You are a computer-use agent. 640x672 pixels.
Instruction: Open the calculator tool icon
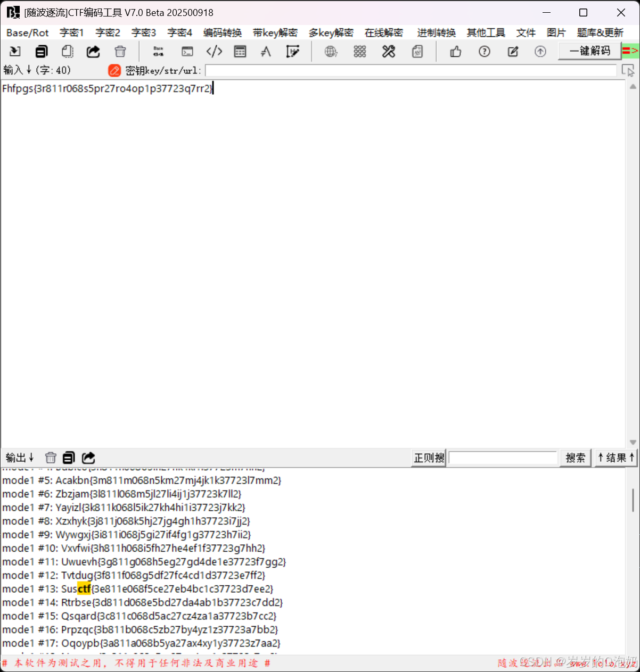[240, 51]
